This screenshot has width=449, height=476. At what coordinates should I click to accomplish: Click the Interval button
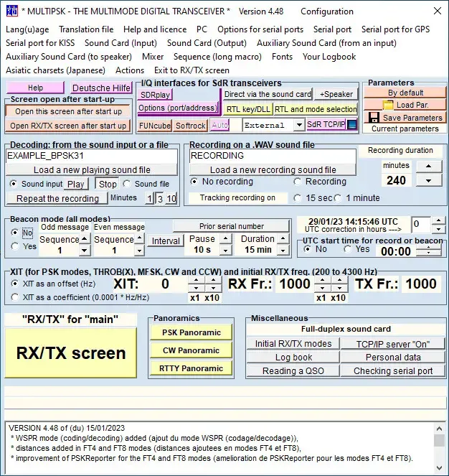point(166,241)
